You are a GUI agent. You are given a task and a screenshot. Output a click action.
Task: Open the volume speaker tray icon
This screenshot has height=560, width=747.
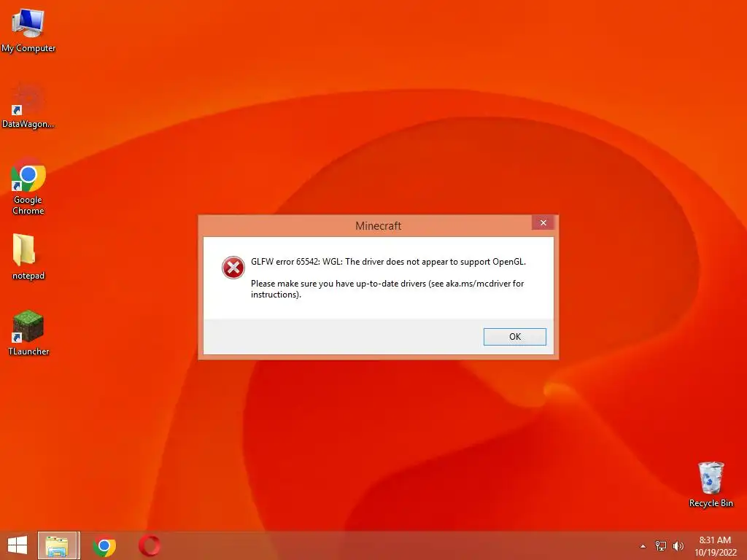pyautogui.click(x=678, y=545)
